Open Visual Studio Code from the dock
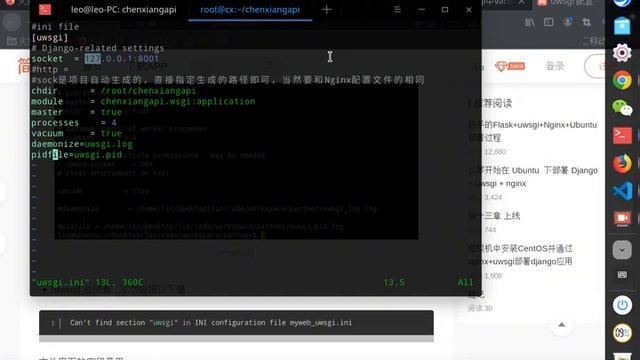Screen dimensions: 640x360 622,191
